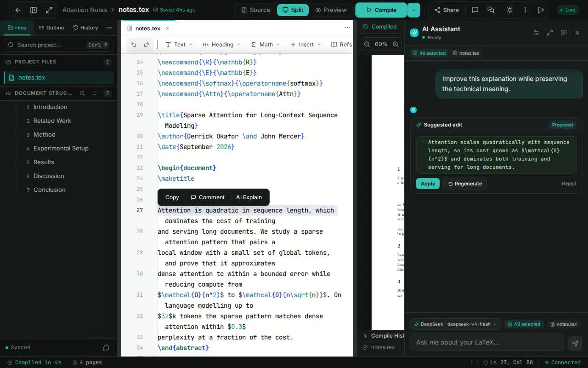
Task: Choose DeepSeek model dropdown
Action: tap(455, 324)
